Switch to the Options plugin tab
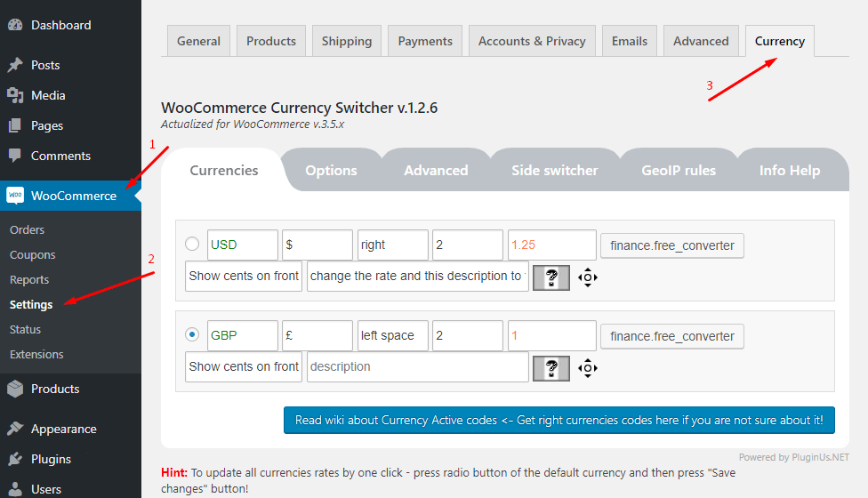 (x=331, y=171)
